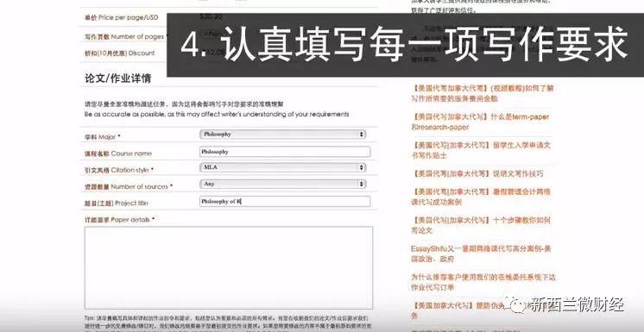
Task: Click the 题目(主题) Project title label
Action: point(116,204)
